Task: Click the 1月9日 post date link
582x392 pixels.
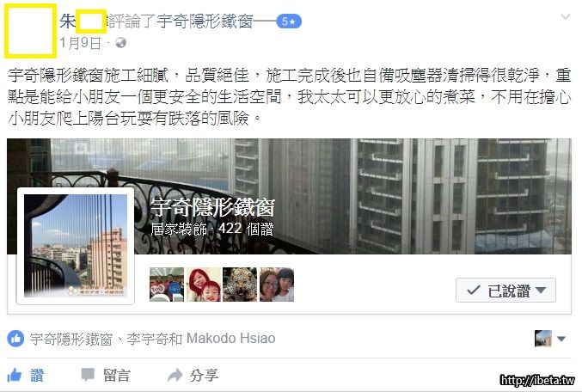Action: click(x=80, y=43)
